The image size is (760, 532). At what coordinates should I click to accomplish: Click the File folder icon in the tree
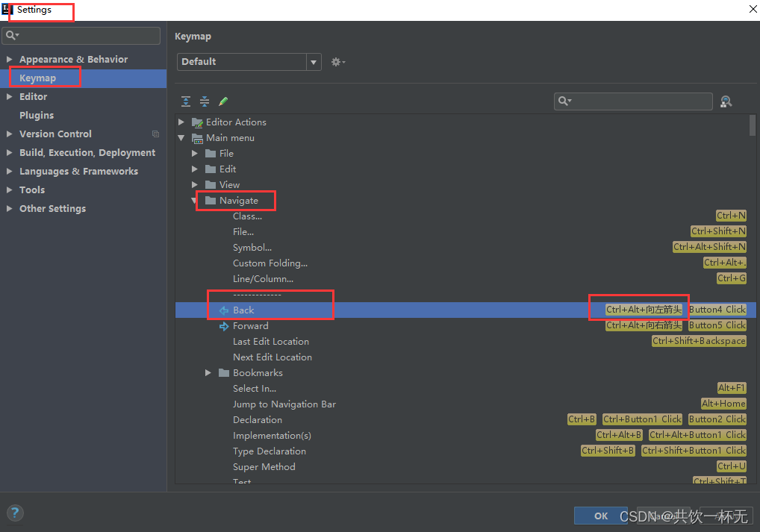click(211, 154)
